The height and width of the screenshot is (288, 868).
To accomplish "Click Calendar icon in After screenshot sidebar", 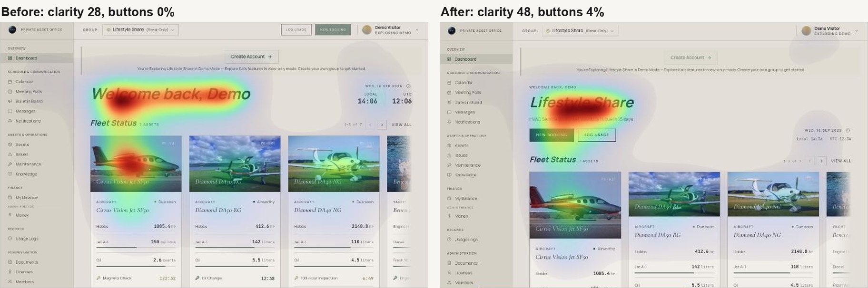I will point(449,82).
